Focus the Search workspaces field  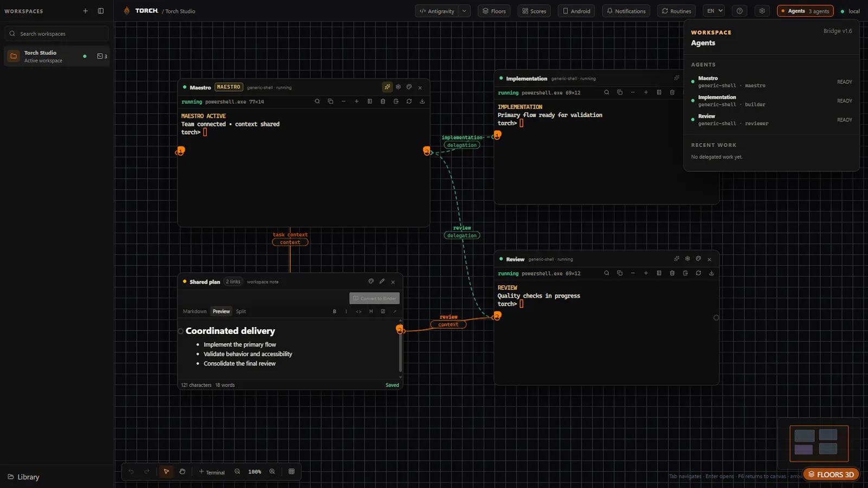point(56,34)
